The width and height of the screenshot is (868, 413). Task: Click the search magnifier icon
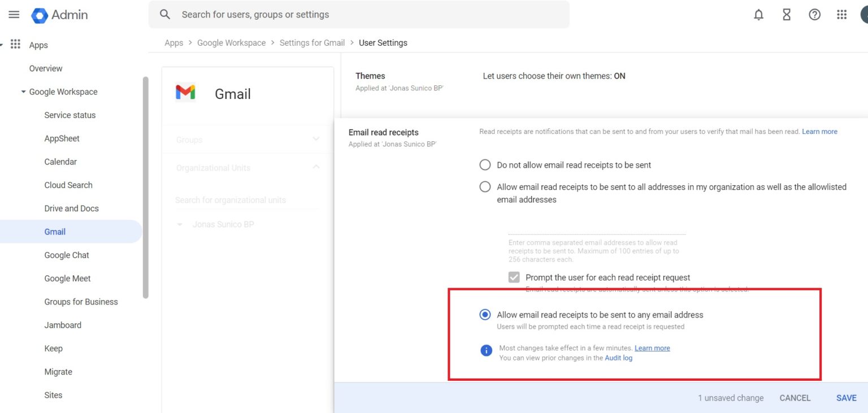(x=164, y=14)
